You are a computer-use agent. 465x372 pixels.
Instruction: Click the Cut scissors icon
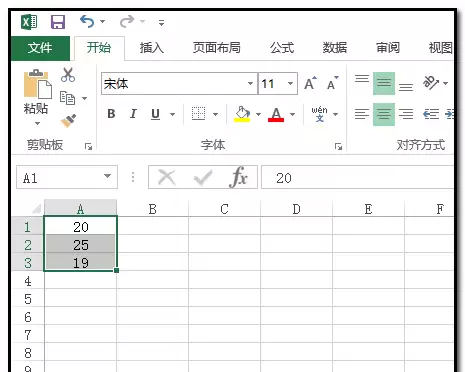point(68,75)
